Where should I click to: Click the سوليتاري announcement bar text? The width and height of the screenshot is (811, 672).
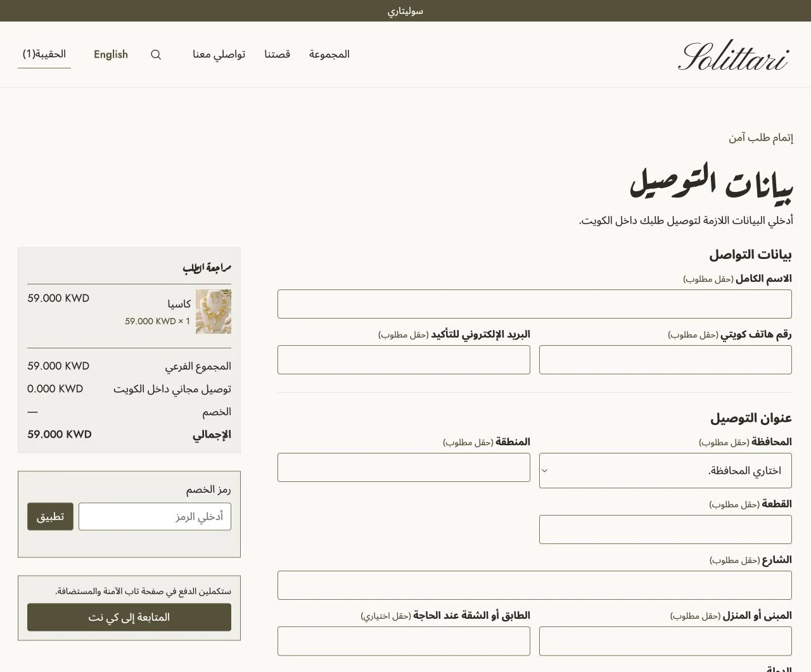point(405,11)
